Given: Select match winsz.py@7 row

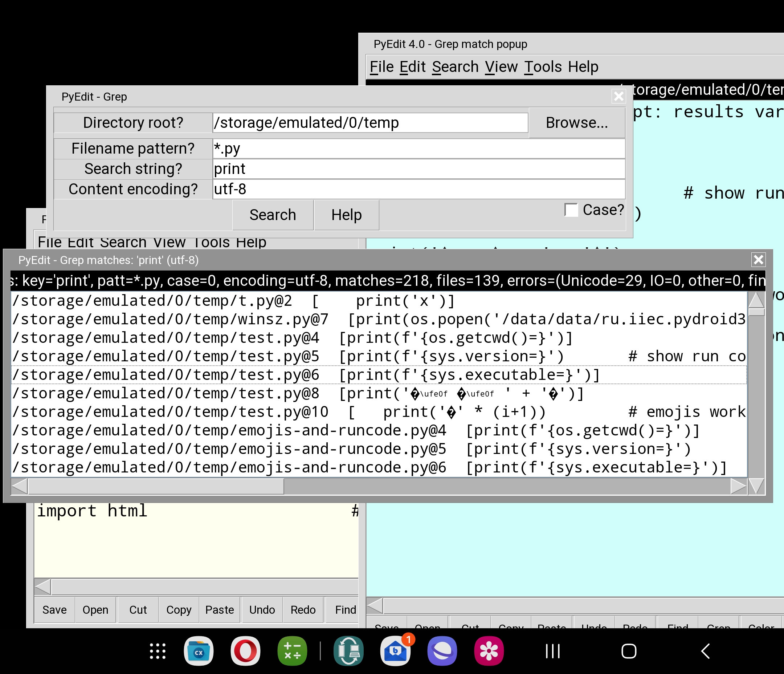Looking at the screenshot, I should [379, 319].
